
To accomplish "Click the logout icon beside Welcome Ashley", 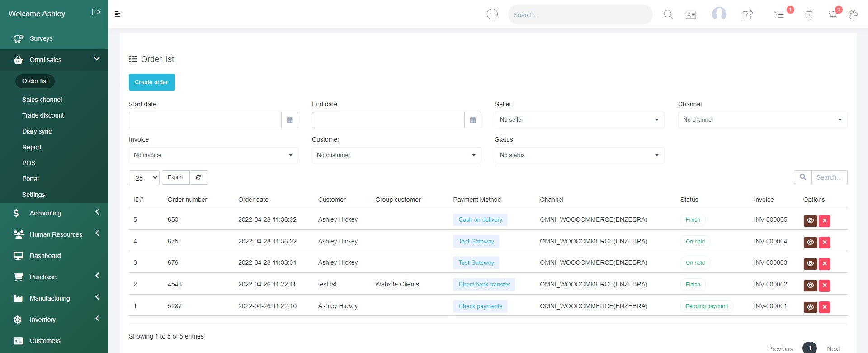I will (96, 12).
